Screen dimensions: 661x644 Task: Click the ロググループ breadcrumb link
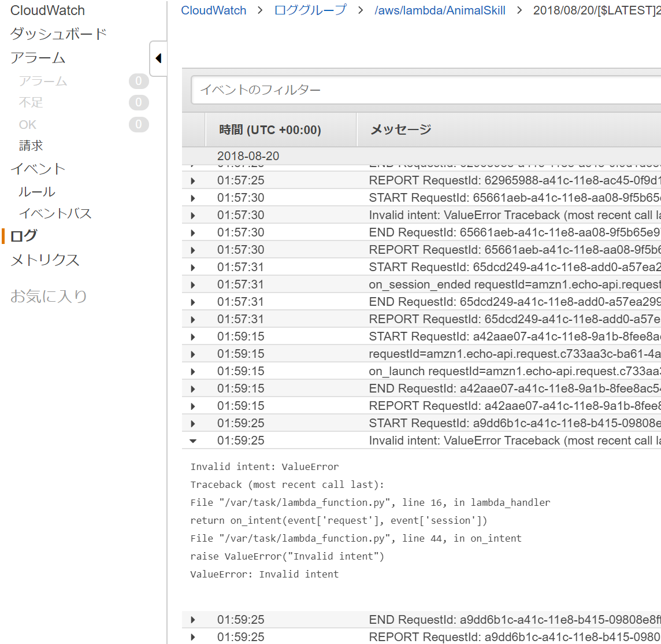coord(310,10)
